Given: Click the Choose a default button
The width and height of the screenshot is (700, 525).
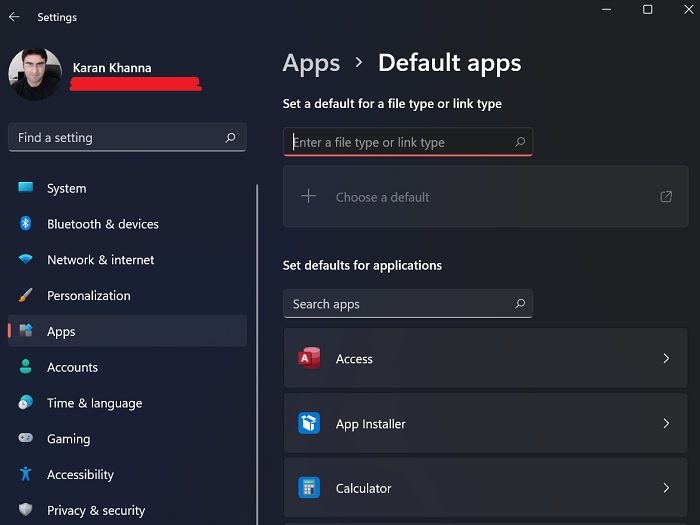Looking at the screenshot, I should (x=382, y=197).
